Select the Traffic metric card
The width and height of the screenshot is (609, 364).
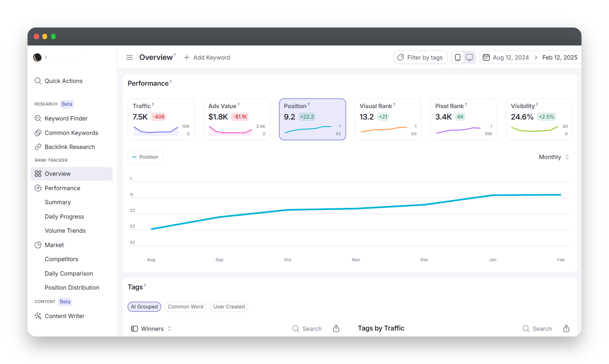click(x=161, y=119)
